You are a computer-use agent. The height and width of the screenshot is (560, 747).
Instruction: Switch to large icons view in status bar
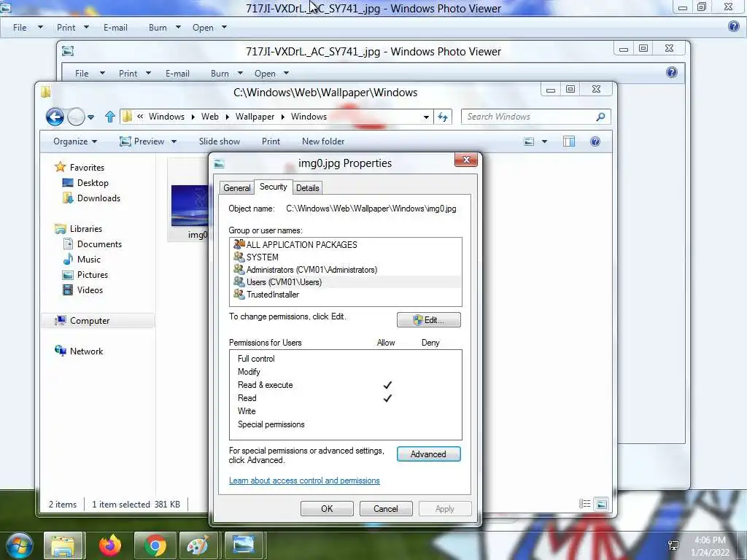tap(602, 504)
